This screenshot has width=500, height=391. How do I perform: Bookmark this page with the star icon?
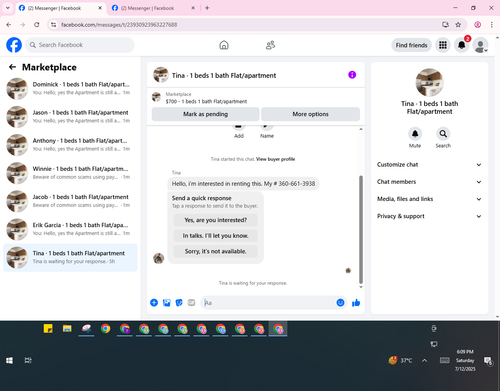458,25
